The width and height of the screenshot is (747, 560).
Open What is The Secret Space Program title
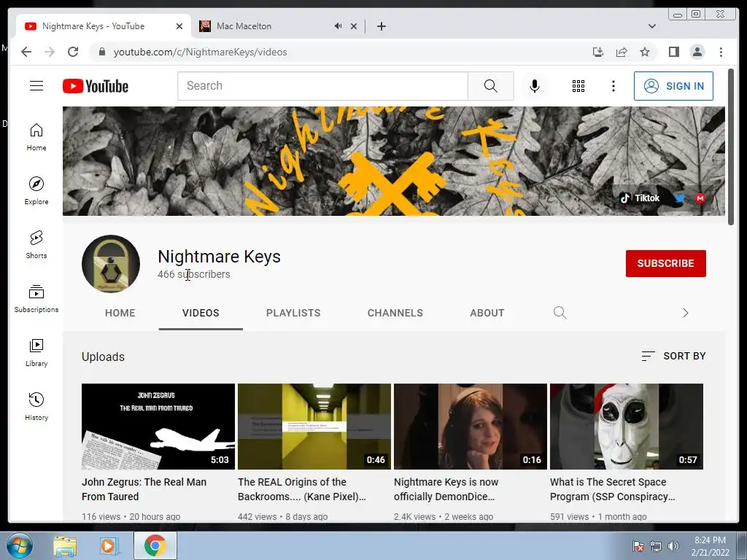612,489
